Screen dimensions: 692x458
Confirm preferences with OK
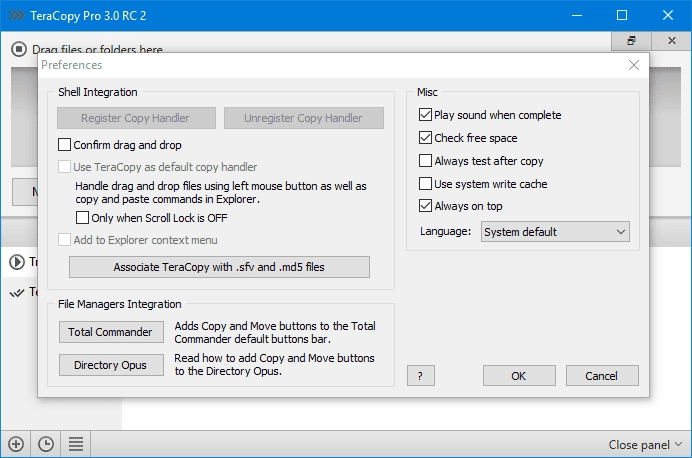519,375
